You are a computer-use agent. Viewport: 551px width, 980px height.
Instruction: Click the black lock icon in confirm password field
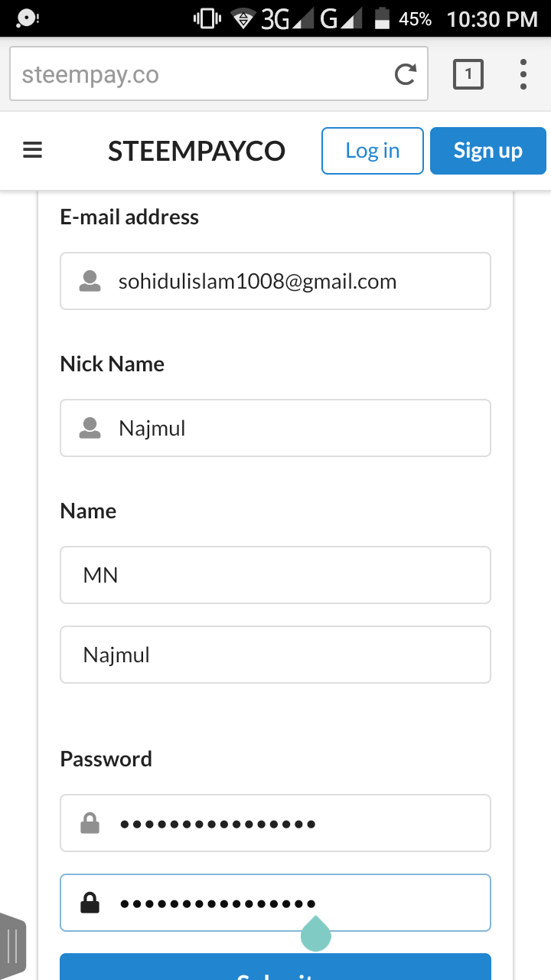90,903
